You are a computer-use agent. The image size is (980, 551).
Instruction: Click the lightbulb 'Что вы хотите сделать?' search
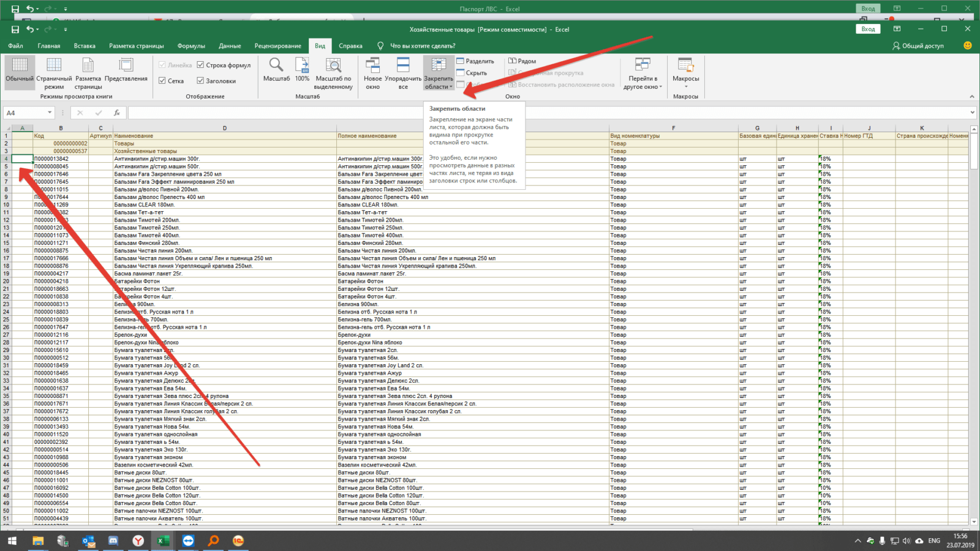coord(416,46)
